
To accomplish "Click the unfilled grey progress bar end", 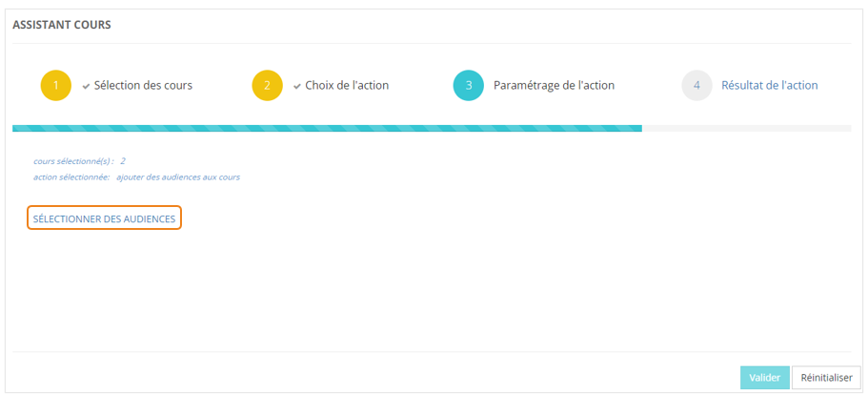I will pyautogui.click(x=746, y=128).
